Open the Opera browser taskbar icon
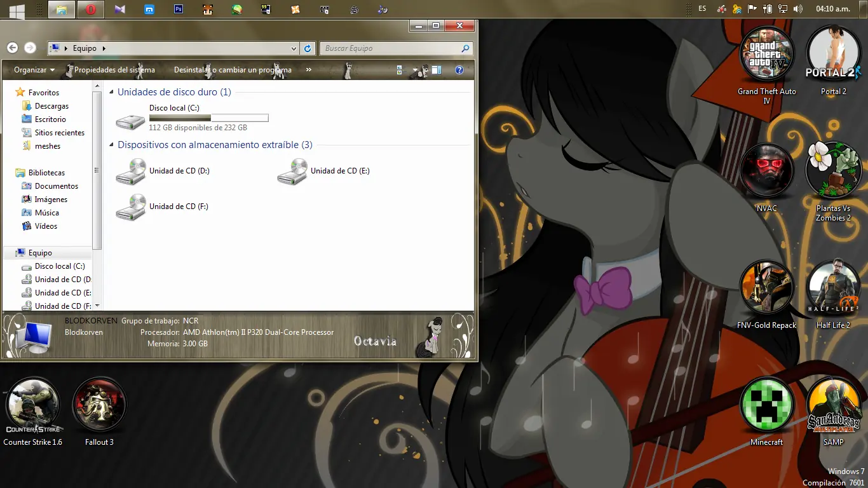868x488 pixels. coord(91,10)
